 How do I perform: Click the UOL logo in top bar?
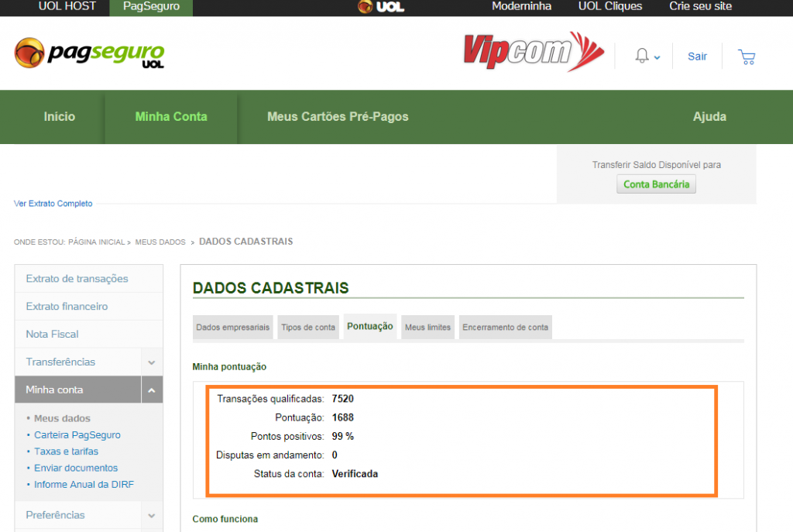coord(381,6)
